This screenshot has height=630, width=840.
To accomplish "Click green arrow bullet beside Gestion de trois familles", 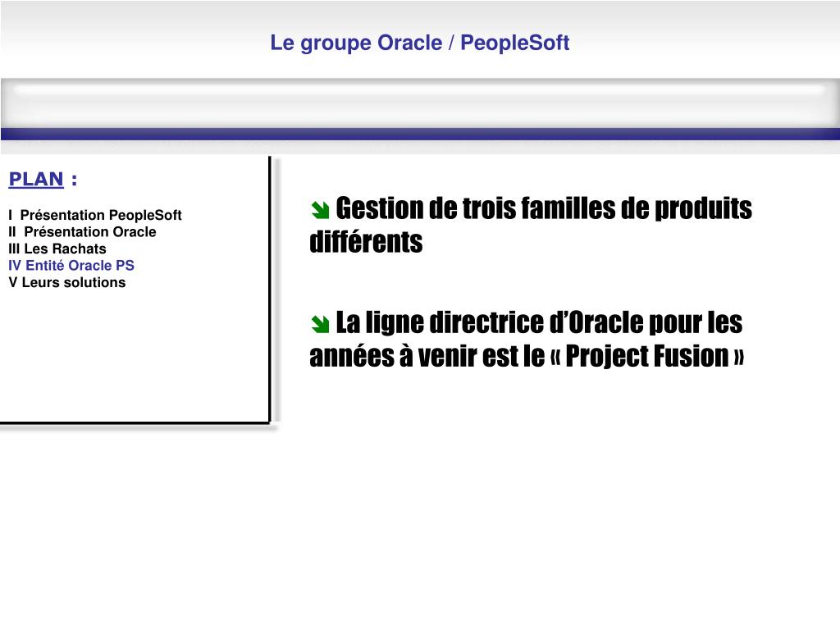I will point(320,209).
